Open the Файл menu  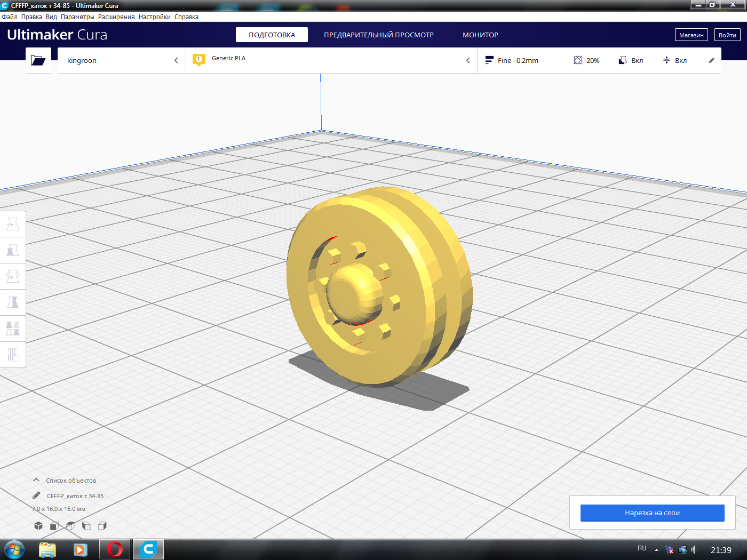tap(10, 17)
